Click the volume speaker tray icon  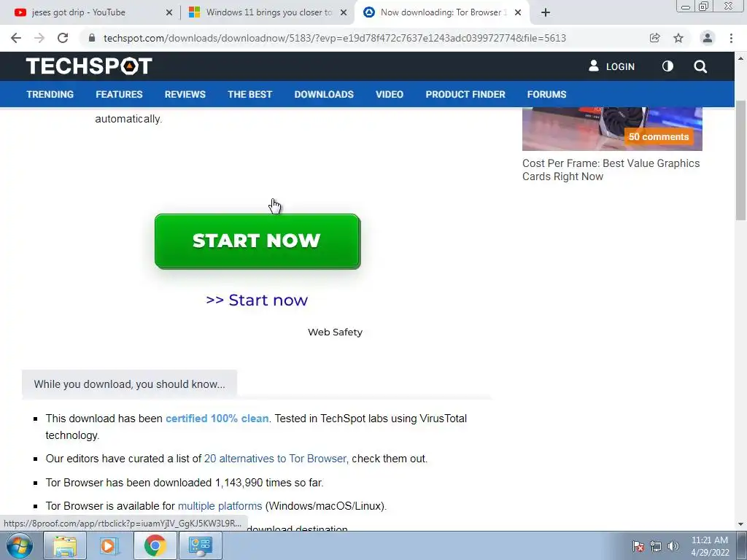coord(673,546)
